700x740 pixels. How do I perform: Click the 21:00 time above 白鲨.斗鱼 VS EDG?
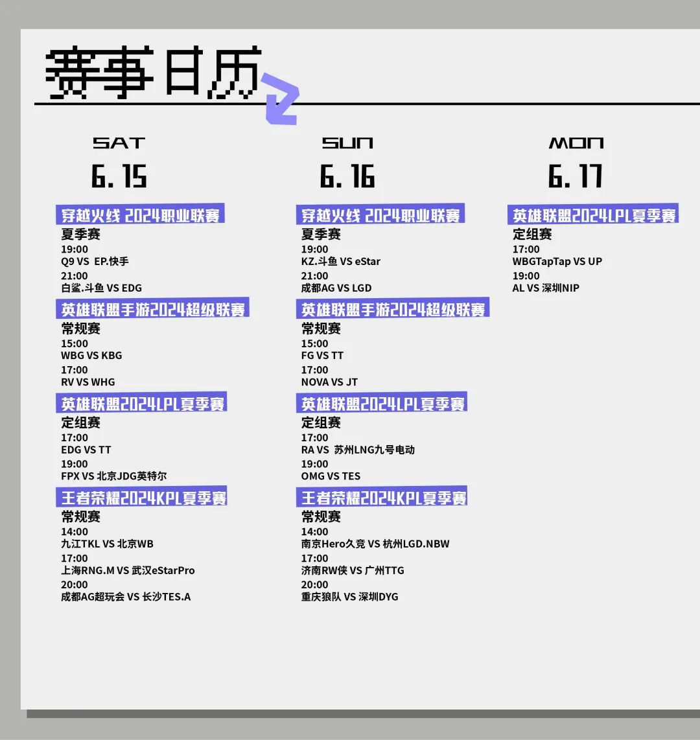click(75, 275)
